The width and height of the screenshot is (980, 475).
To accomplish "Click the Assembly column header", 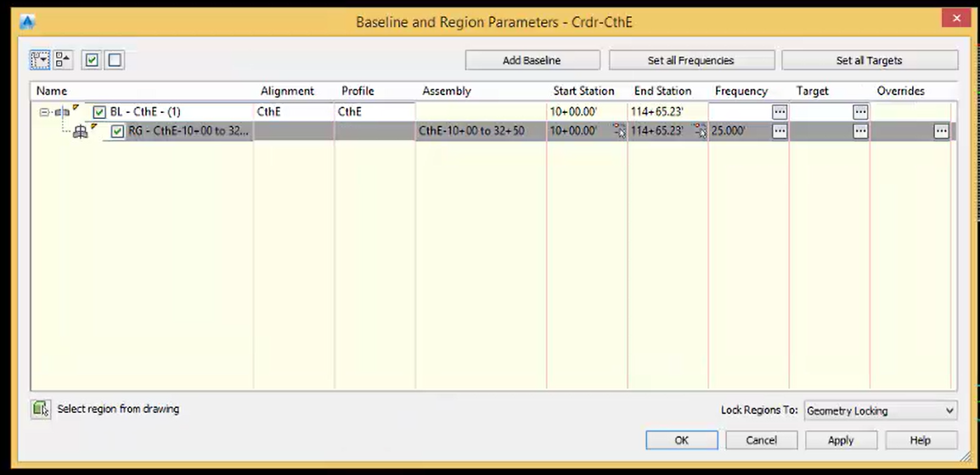I will coord(447,91).
